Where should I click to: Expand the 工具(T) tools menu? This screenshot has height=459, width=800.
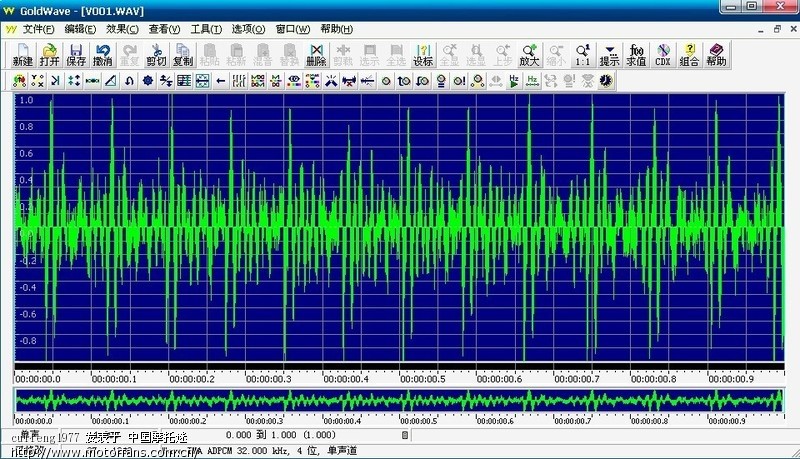(x=207, y=29)
